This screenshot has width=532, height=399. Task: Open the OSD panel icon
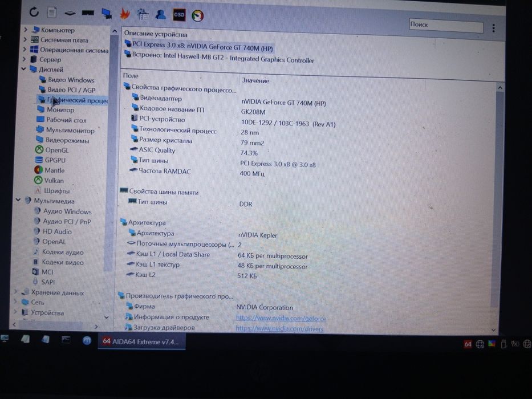click(x=179, y=15)
